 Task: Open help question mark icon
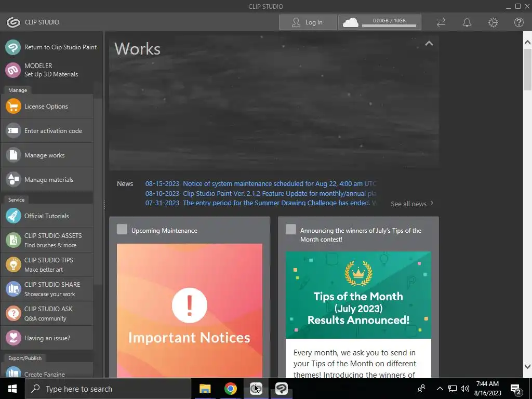click(x=519, y=22)
